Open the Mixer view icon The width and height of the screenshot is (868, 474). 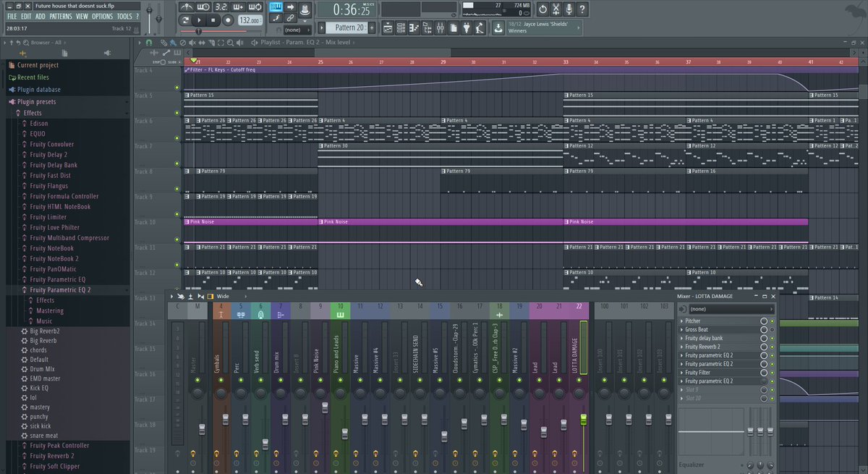pos(440,27)
